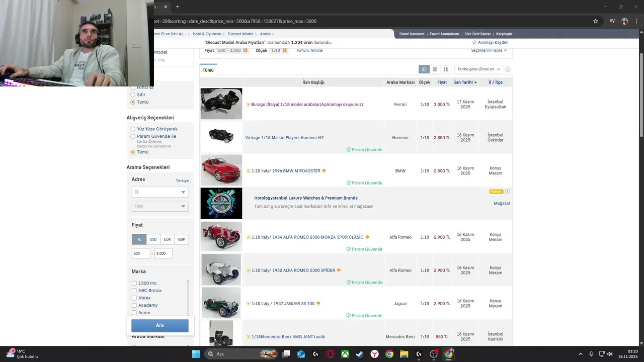Viewport: 644px width, 362px height.
Task: Choose Param Güvende ile shopping option
Action: point(133,136)
